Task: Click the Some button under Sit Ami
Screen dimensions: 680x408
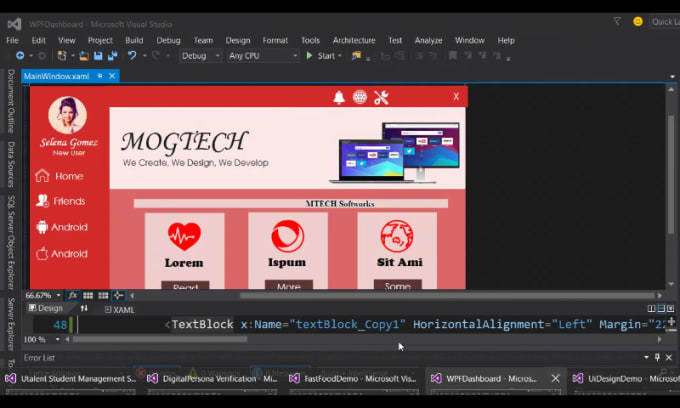Action: [398, 284]
